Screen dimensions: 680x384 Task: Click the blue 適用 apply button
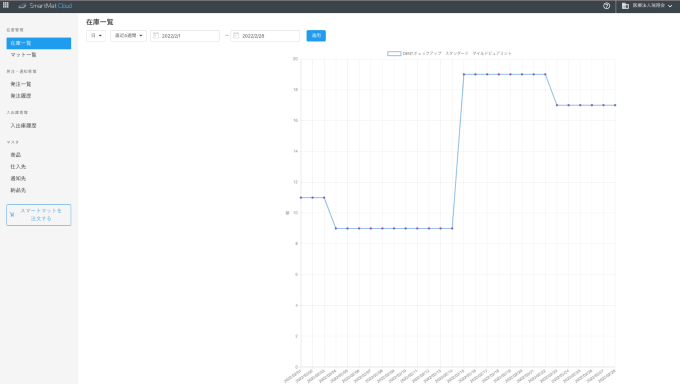(x=316, y=36)
